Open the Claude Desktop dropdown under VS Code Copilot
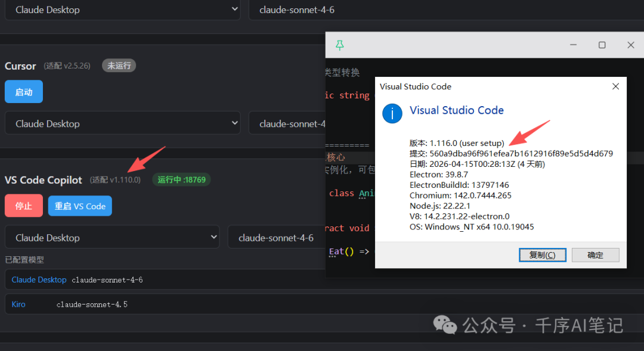 click(x=112, y=237)
